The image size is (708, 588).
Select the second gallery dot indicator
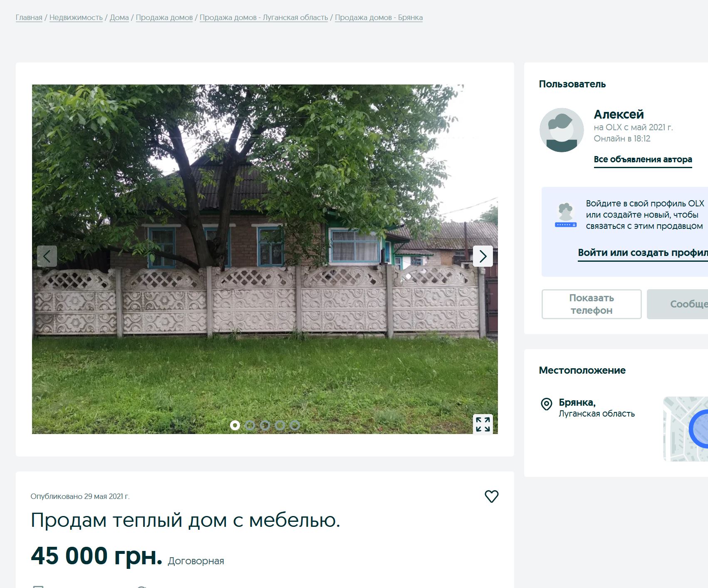250,425
